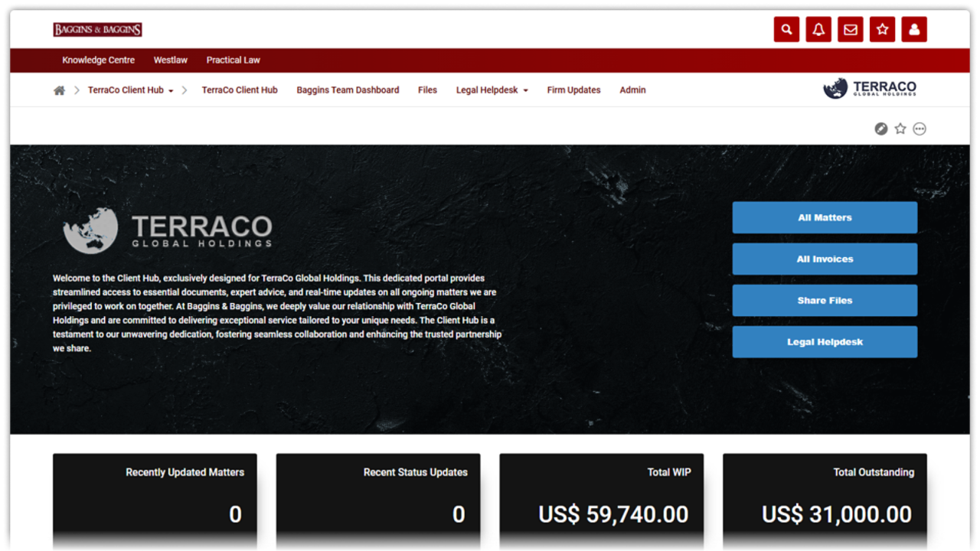The width and height of the screenshot is (980, 551).
Task: Open the Total Outstanding card
Action: [x=825, y=501]
